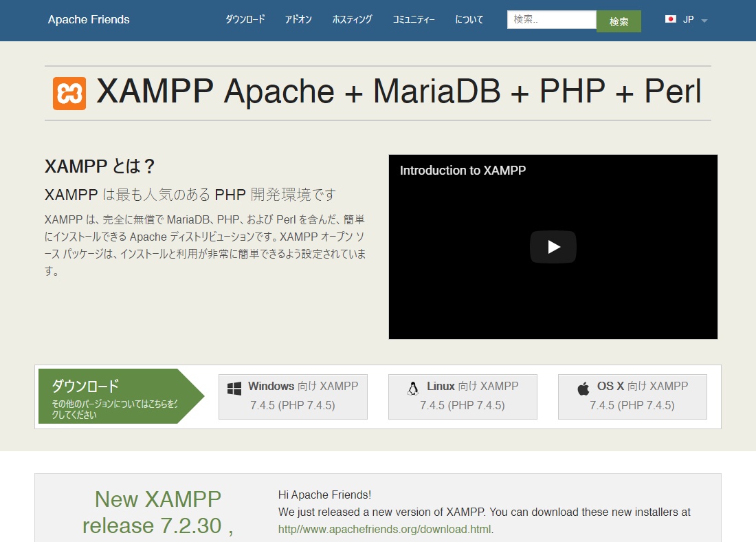The image size is (756, 542).
Task: Go to the について page
Action: (469, 20)
